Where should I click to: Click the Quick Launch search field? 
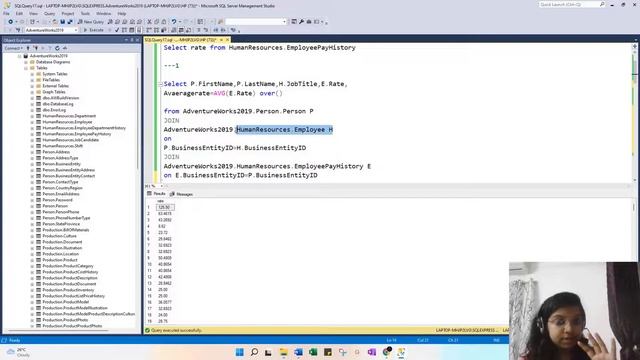click(571, 4)
